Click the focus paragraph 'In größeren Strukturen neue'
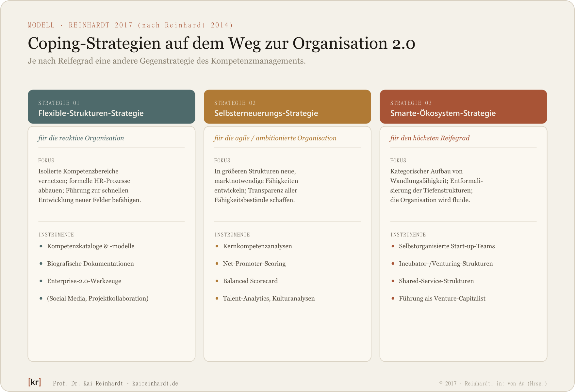The height and width of the screenshot is (392, 575). click(x=256, y=186)
